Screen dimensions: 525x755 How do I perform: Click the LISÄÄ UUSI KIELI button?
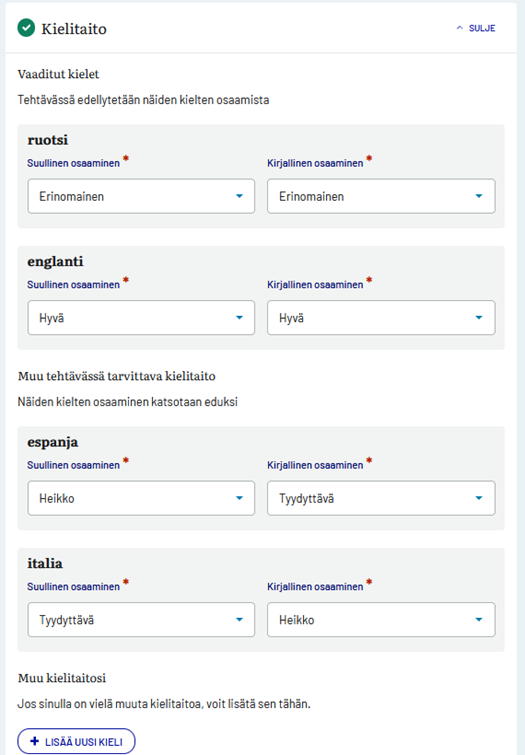click(x=76, y=741)
